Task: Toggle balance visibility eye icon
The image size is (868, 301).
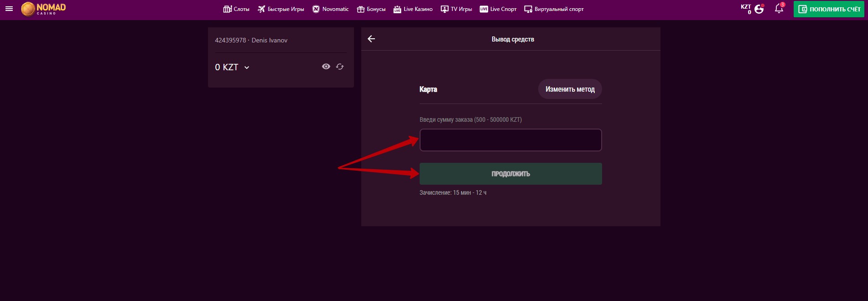Action: coord(326,67)
